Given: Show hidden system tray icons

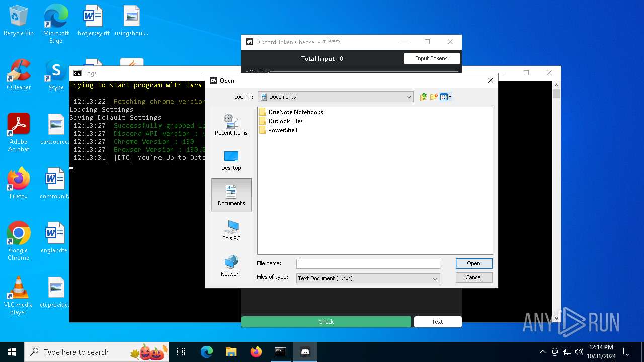Looking at the screenshot, I should point(542,352).
